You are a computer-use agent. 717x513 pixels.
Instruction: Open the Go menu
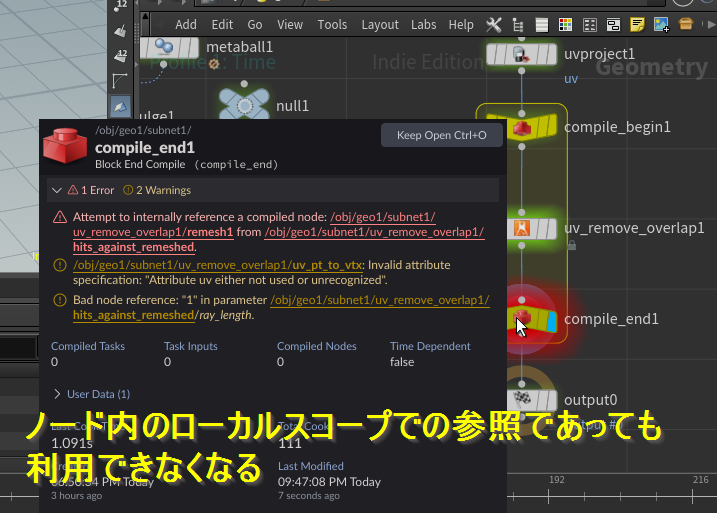(x=255, y=25)
